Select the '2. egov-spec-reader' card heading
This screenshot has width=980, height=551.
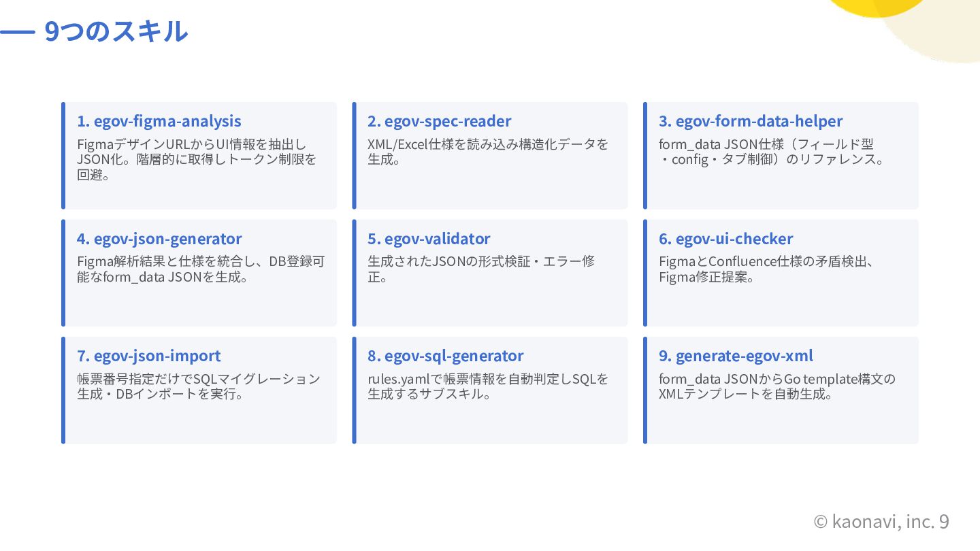[x=440, y=121]
